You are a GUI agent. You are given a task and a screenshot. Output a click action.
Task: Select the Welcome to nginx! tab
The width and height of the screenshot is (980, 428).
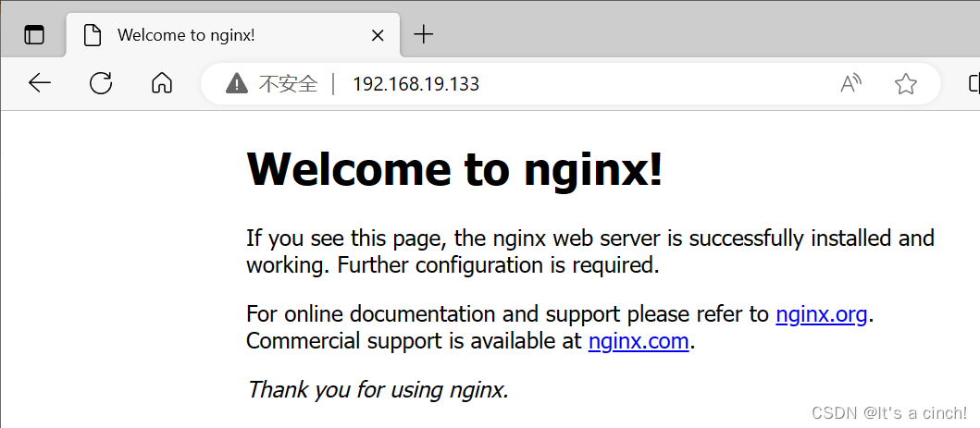(x=232, y=35)
